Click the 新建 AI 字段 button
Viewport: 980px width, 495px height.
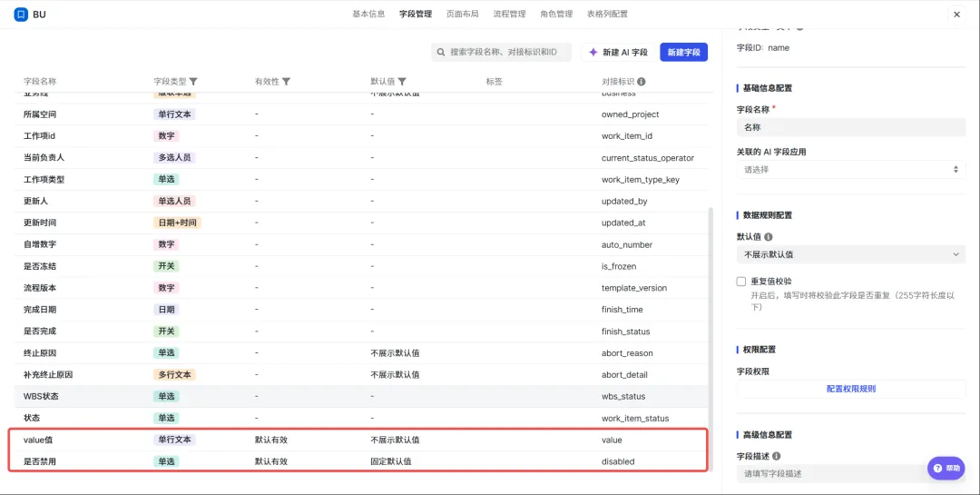(x=620, y=53)
